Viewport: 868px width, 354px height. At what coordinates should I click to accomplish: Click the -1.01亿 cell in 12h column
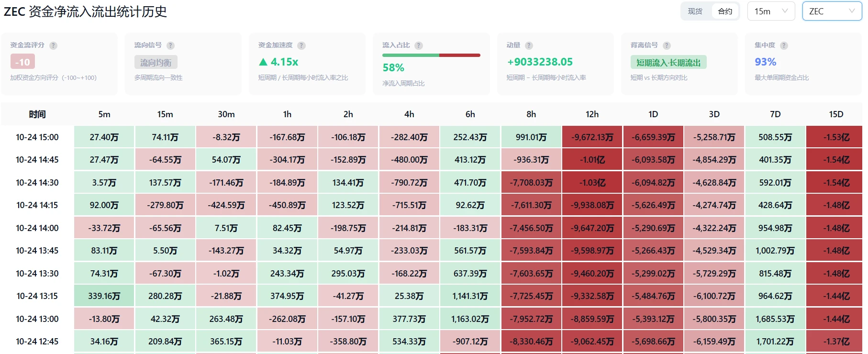coord(592,160)
